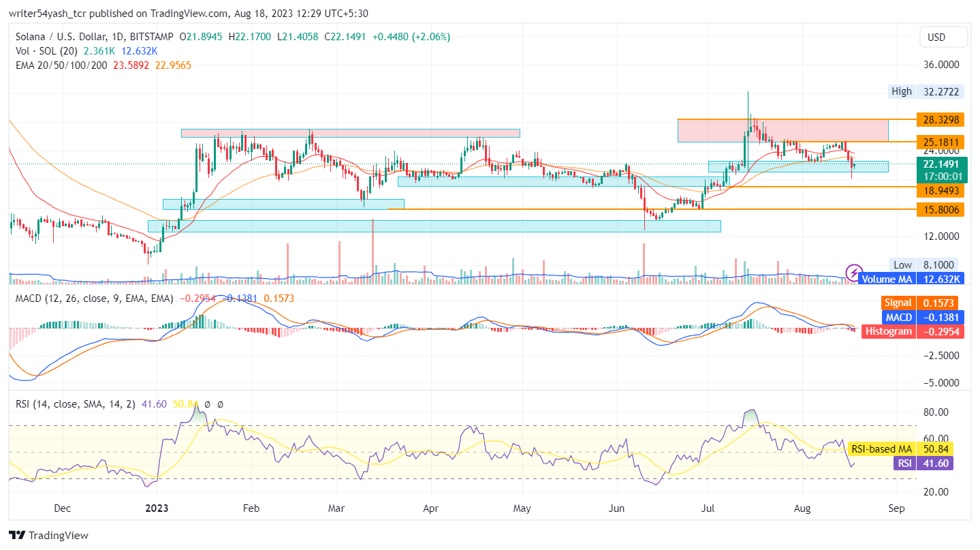
Task: Select the MACD (12, 26, close, 9) legend
Action: pos(95,299)
